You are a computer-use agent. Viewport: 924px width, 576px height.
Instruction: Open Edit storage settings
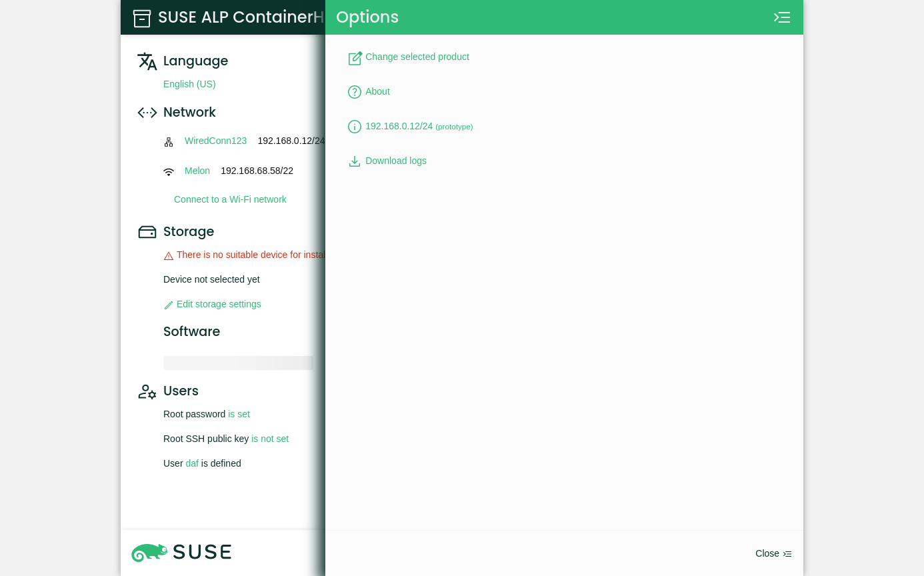coord(219,304)
